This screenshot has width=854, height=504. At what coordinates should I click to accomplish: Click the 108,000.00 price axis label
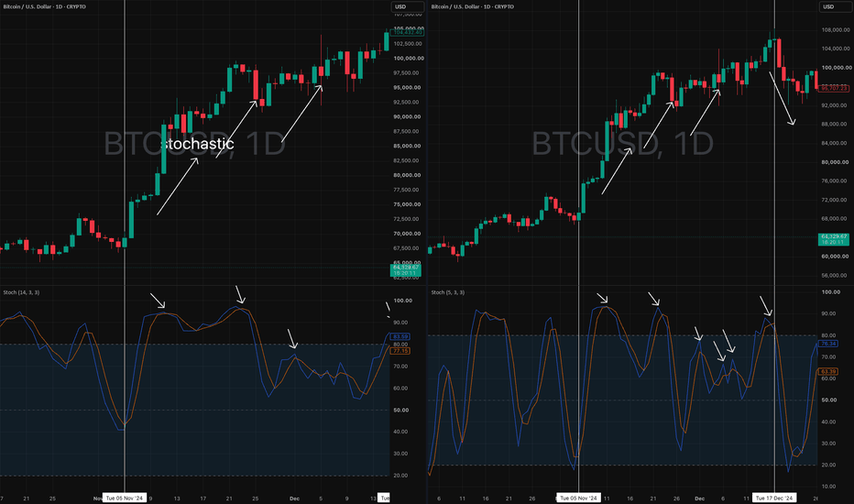click(836, 30)
